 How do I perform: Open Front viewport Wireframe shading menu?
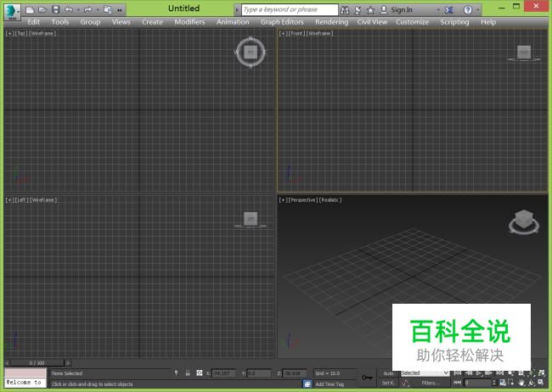[319, 33]
